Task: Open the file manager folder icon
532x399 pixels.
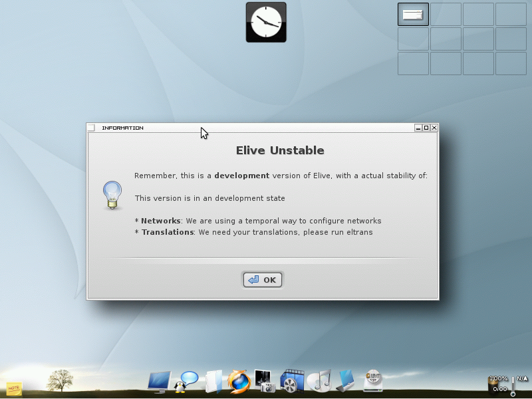Action: [x=213, y=381]
